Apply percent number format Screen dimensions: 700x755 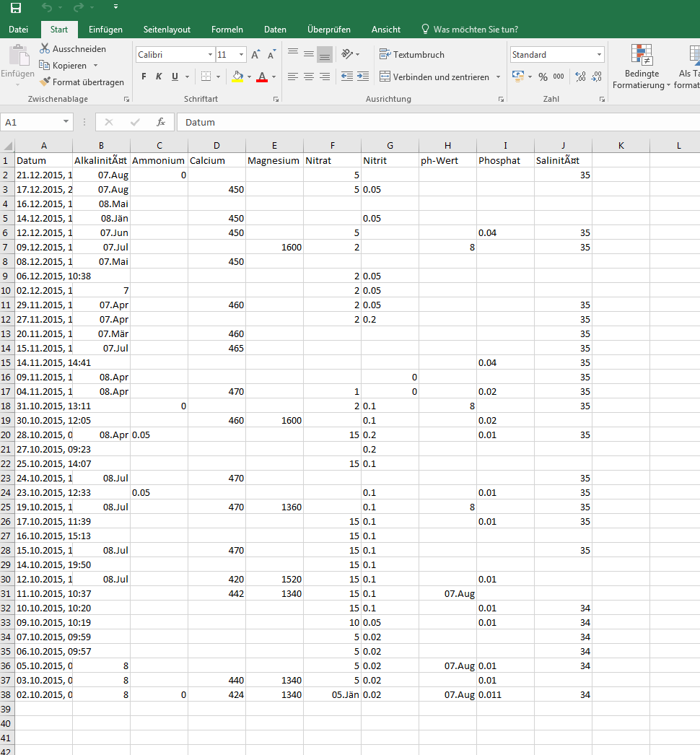[x=543, y=77]
